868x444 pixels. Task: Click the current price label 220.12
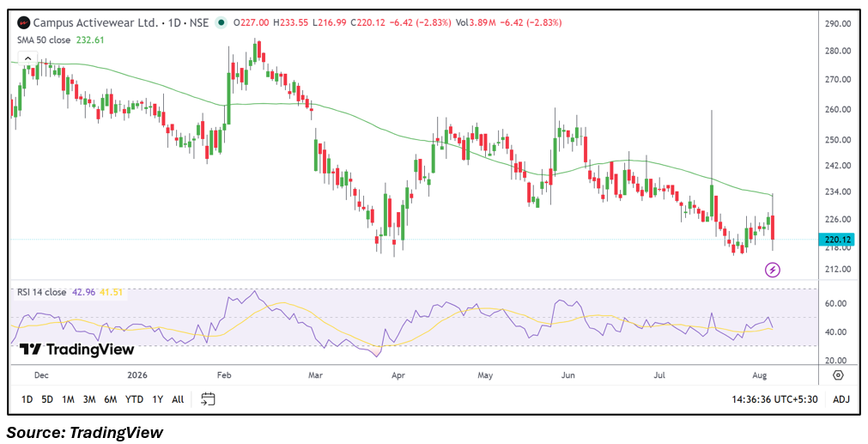pos(836,240)
